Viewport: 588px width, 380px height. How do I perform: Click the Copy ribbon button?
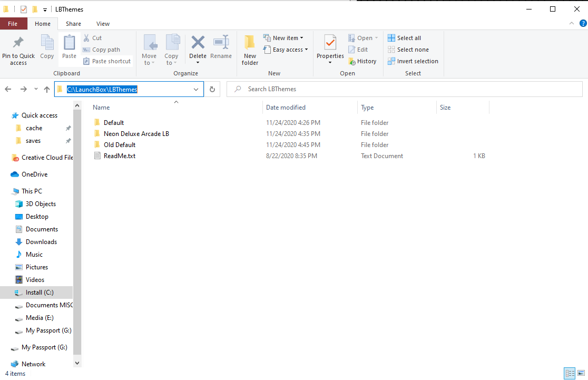(x=47, y=46)
